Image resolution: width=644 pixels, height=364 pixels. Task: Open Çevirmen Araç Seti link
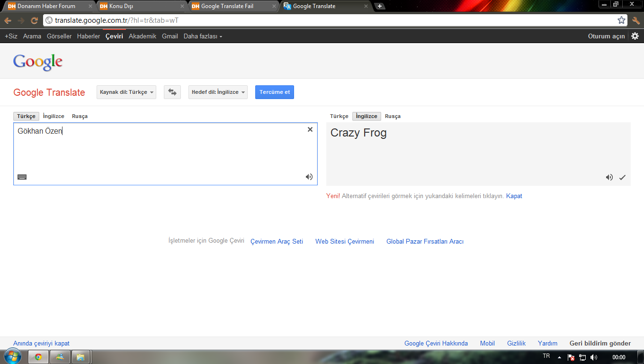277,241
